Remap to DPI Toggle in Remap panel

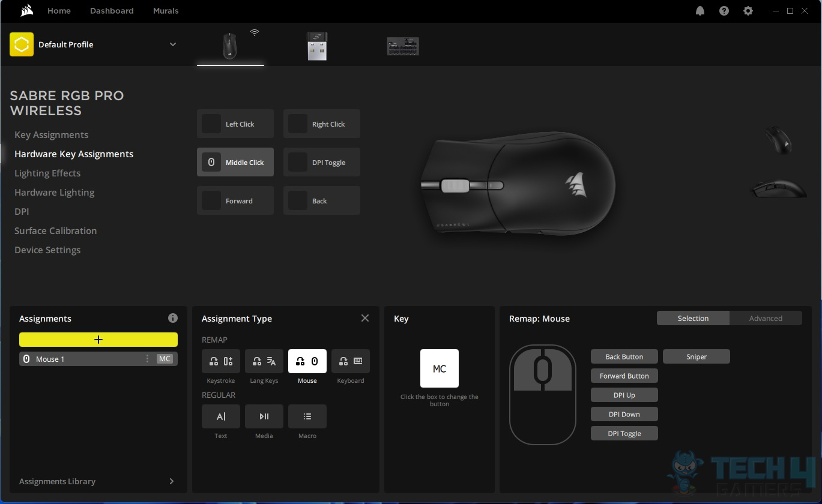[624, 433]
